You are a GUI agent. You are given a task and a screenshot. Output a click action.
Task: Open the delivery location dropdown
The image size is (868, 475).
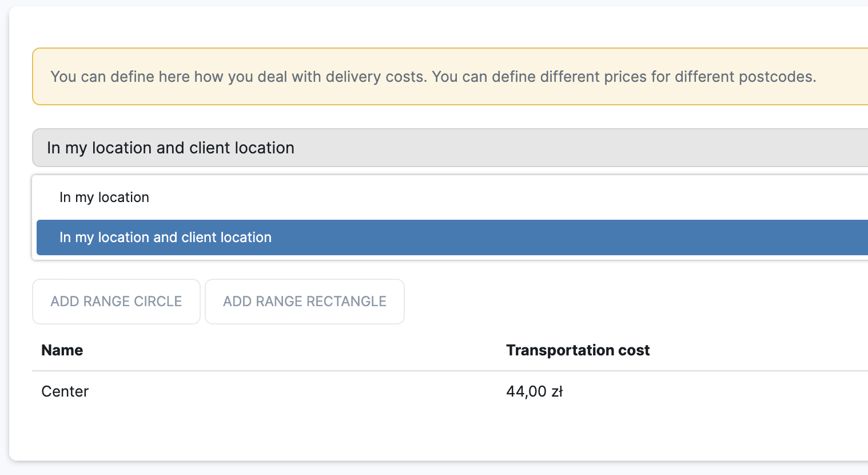point(449,148)
